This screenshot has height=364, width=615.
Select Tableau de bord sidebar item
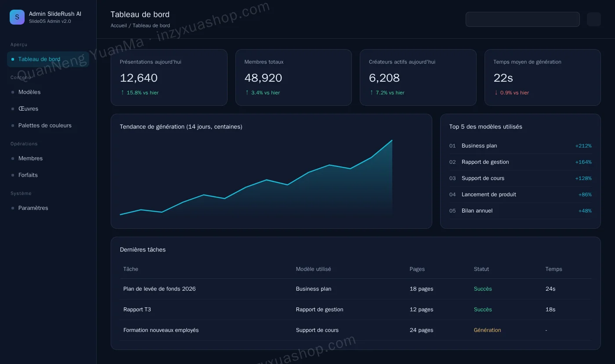[x=48, y=59]
